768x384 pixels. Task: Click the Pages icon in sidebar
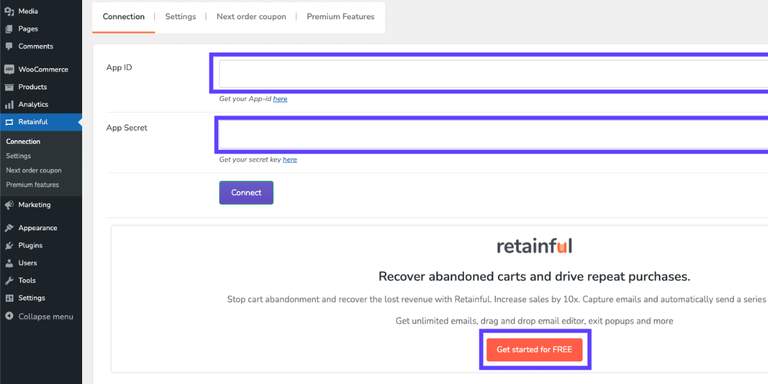(x=9, y=29)
